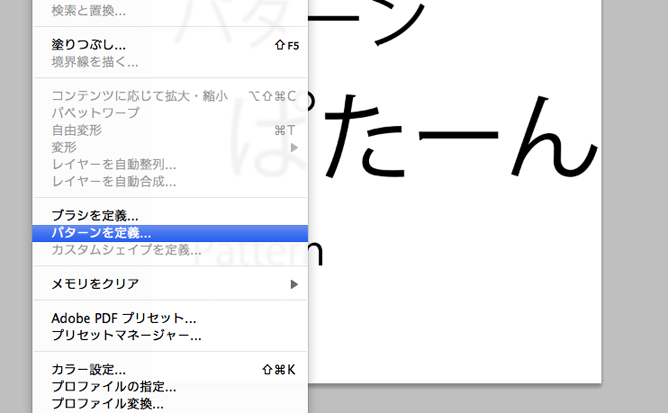Open プリセットマネージャー... menu item
Image resolution: width=668 pixels, height=413 pixels.
(170, 335)
